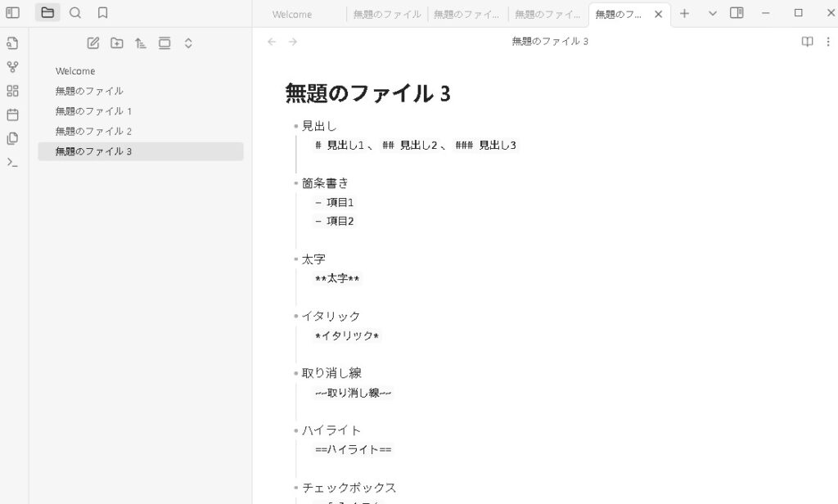This screenshot has height=504, width=838.
Task: Select 無題のファイル 2 in file explorer
Action: click(x=93, y=131)
